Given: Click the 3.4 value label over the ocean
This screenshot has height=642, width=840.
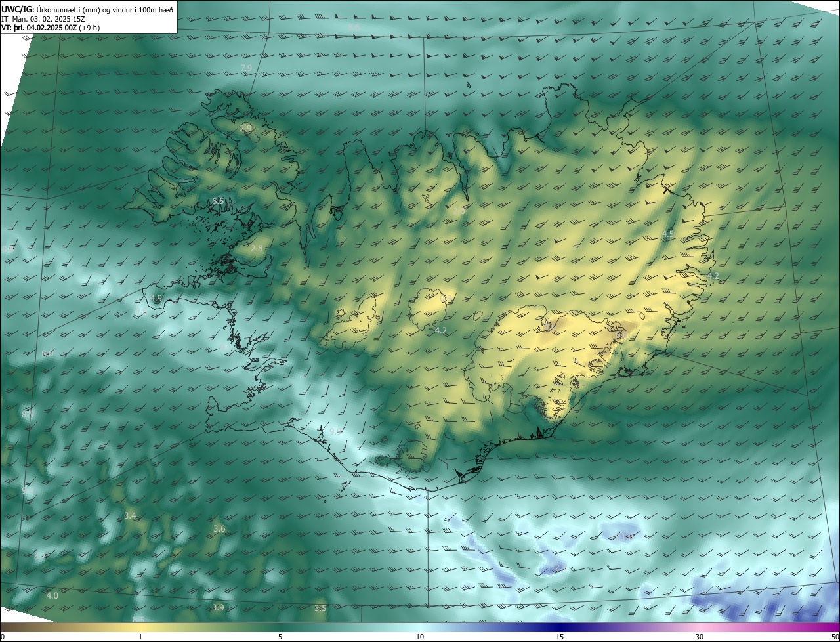Looking at the screenshot, I should (x=130, y=516).
